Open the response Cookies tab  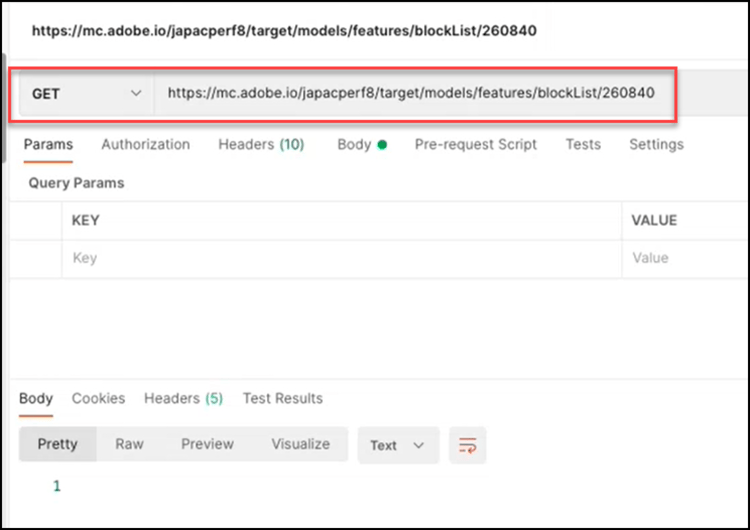(99, 398)
